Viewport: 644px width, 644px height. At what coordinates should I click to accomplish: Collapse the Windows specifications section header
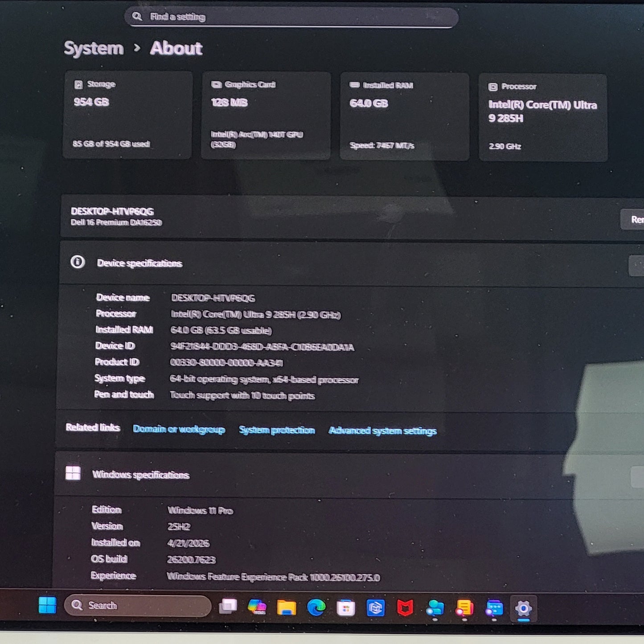click(x=350, y=475)
